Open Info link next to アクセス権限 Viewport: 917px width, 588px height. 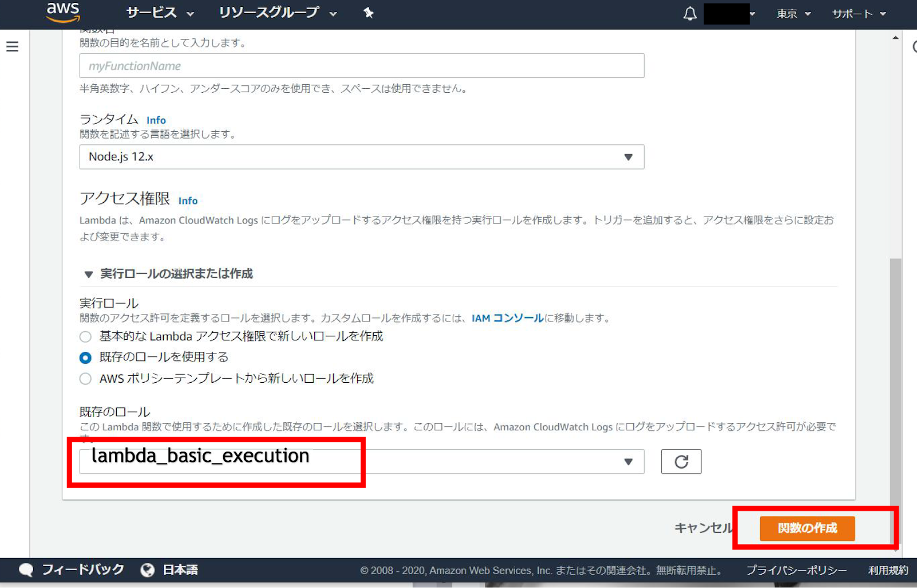point(188,201)
